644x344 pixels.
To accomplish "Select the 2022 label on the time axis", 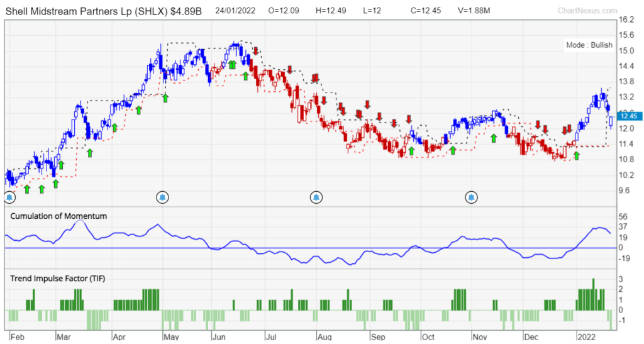I will click(x=586, y=337).
